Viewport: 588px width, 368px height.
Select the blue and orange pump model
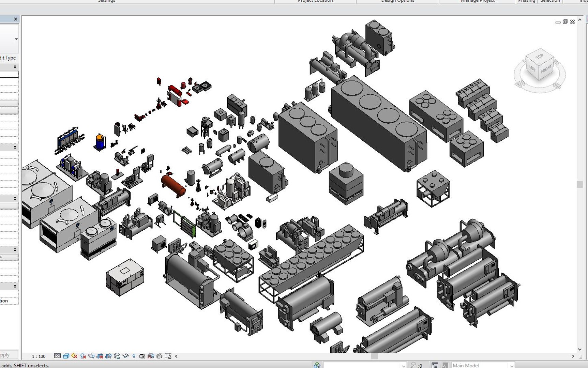click(x=100, y=142)
